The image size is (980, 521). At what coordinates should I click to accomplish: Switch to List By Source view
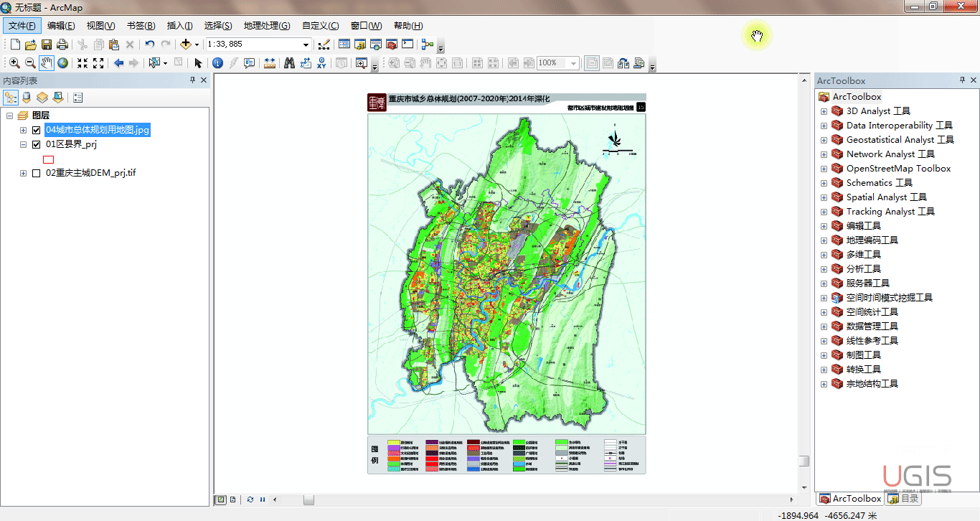point(27,98)
